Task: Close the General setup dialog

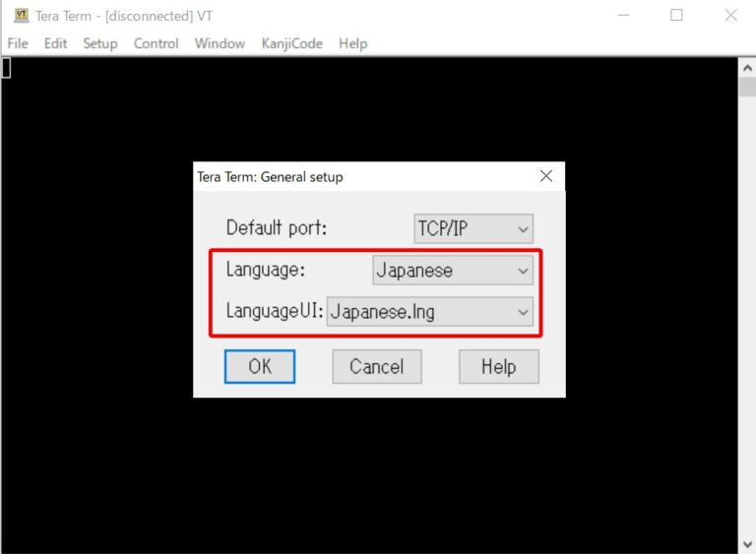Action: point(547,177)
